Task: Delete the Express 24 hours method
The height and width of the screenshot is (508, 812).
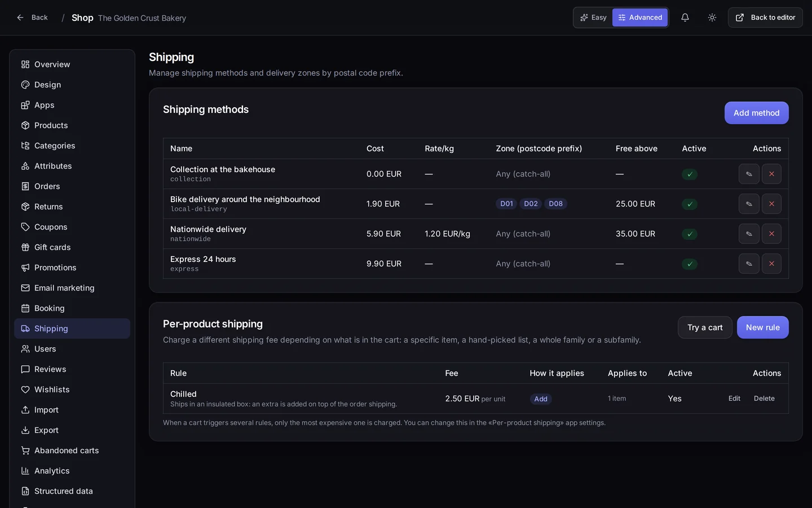Action: click(771, 264)
